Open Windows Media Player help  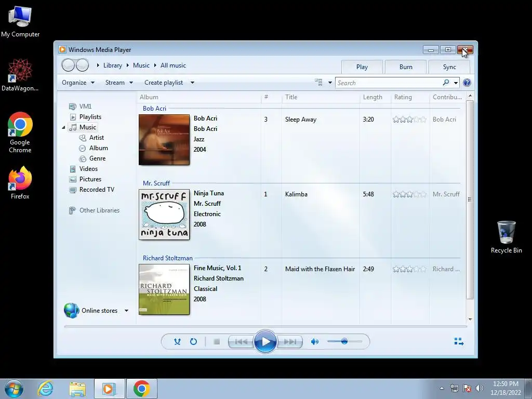tap(467, 83)
